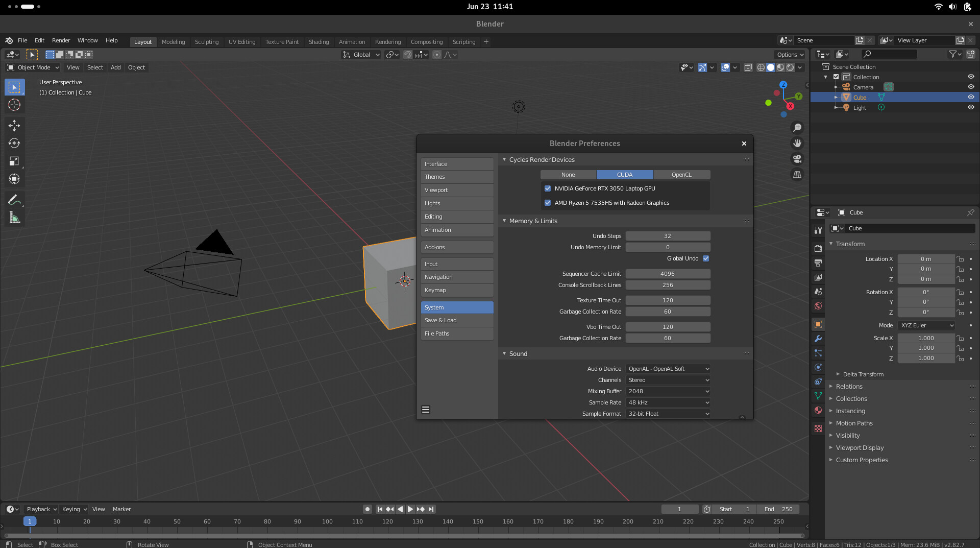Click the Texture Time Out value field

tap(668, 300)
